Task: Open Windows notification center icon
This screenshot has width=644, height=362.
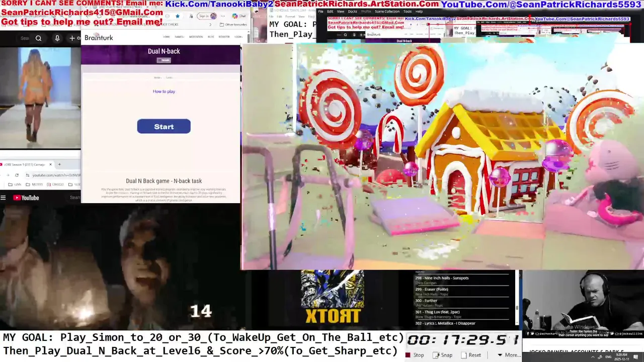Action: pos(635,356)
